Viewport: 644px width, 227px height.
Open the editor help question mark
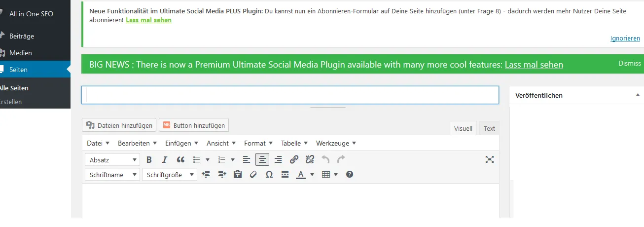point(350,174)
